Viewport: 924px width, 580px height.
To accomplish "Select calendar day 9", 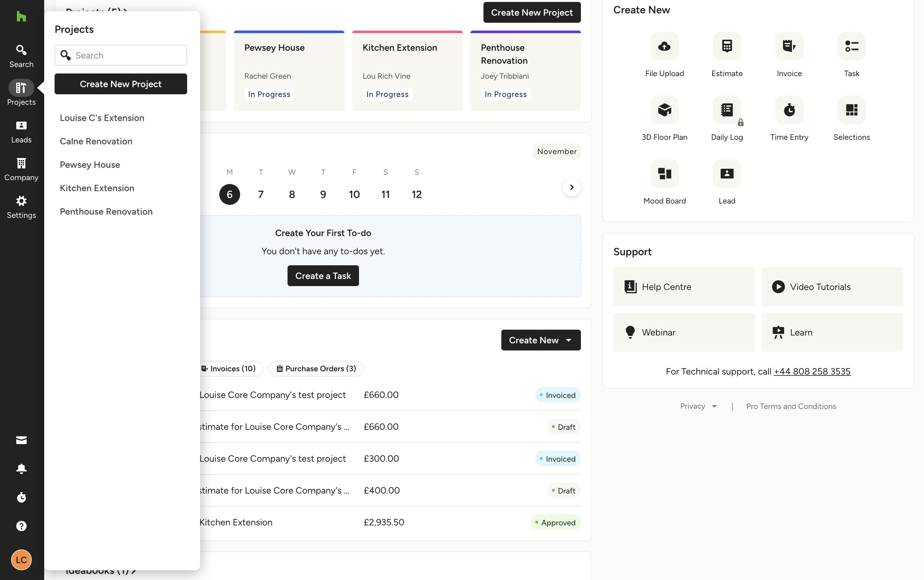I will [323, 194].
